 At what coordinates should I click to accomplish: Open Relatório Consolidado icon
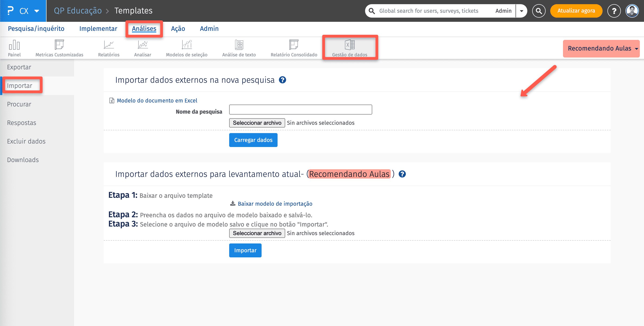pos(294,48)
